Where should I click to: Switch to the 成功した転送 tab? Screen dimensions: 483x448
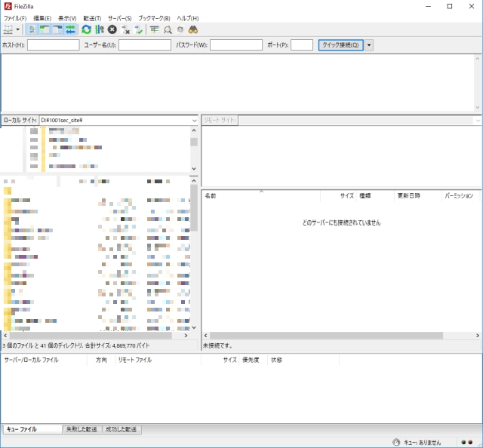[x=122, y=429]
